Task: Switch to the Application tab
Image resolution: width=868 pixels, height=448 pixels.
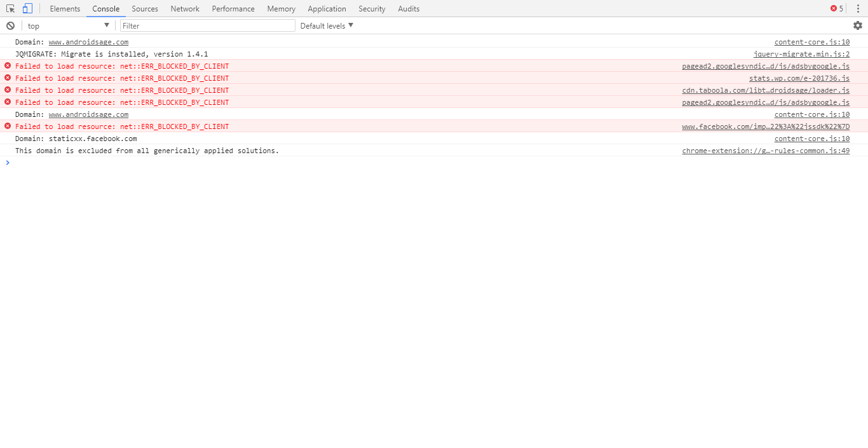Action: pos(327,8)
